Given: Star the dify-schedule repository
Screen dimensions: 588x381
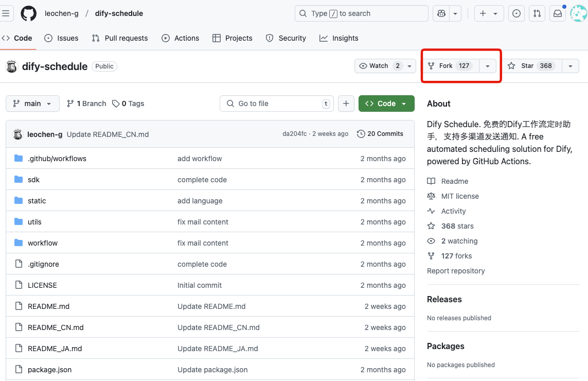Looking at the screenshot, I should tap(532, 66).
